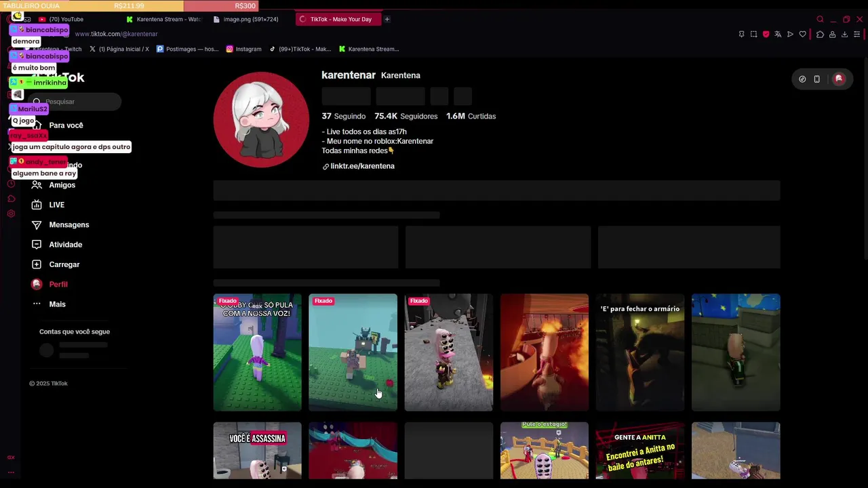This screenshot has height=488, width=868.
Task: Click the heart bookmark icon
Action: click(x=802, y=34)
